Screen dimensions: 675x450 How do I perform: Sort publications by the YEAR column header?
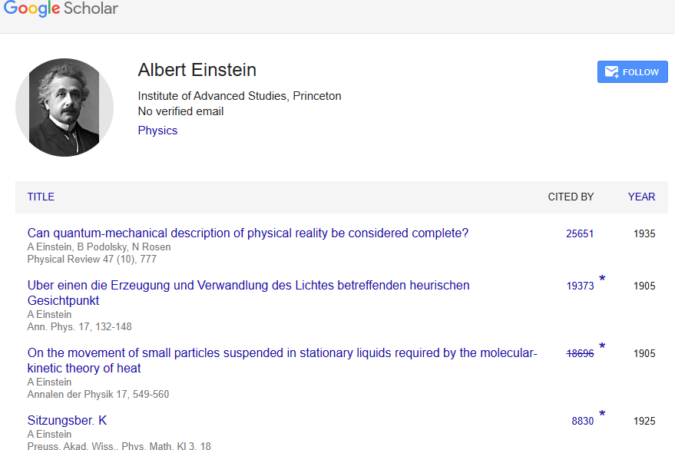pos(641,197)
